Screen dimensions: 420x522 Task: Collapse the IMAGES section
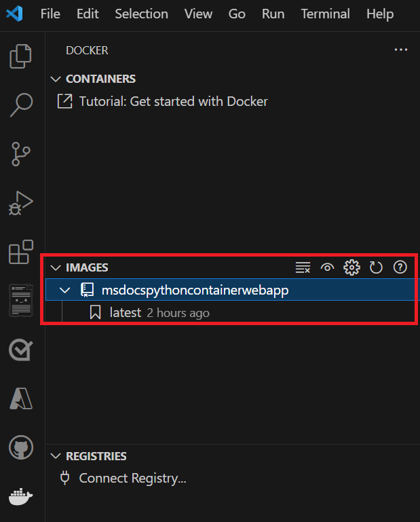coord(56,267)
